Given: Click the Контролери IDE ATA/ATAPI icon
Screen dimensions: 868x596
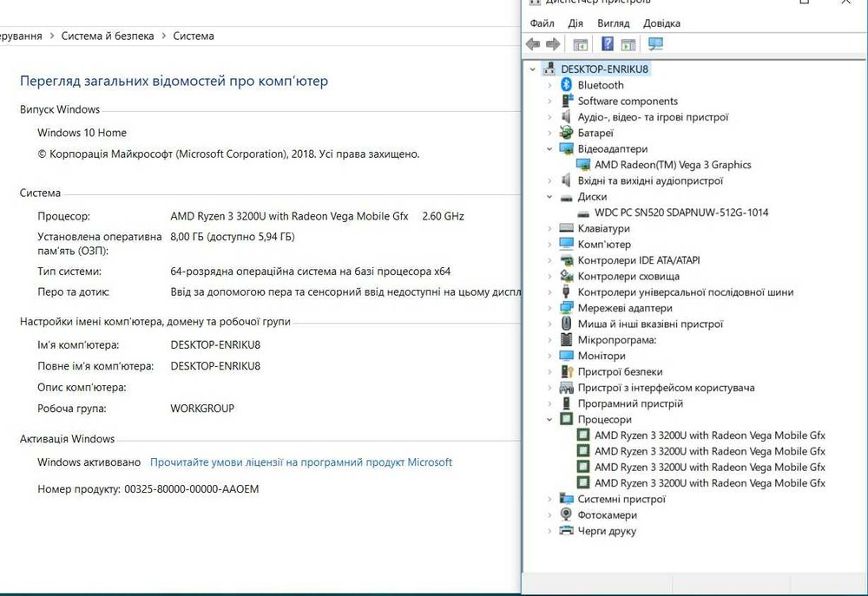Looking at the screenshot, I should click(x=566, y=260).
